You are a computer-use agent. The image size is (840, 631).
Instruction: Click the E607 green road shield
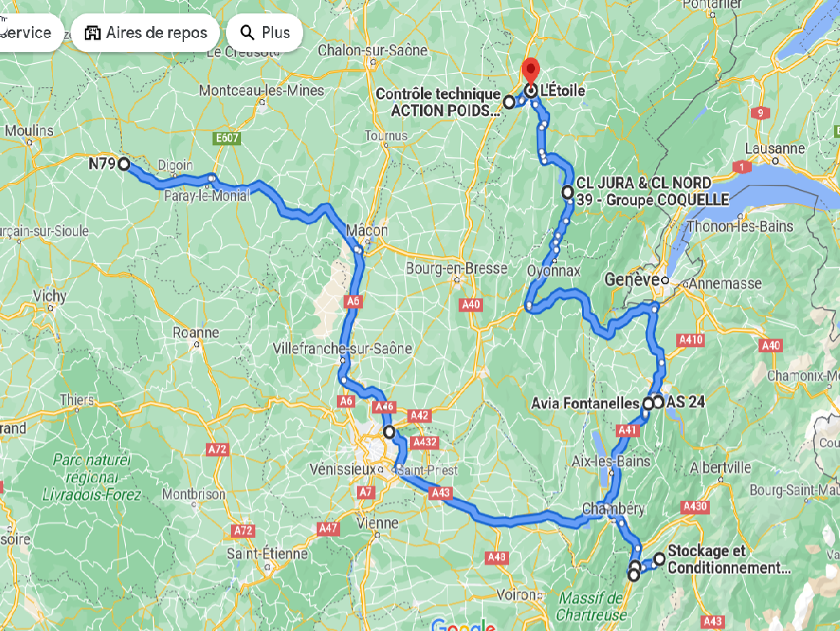(x=227, y=138)
